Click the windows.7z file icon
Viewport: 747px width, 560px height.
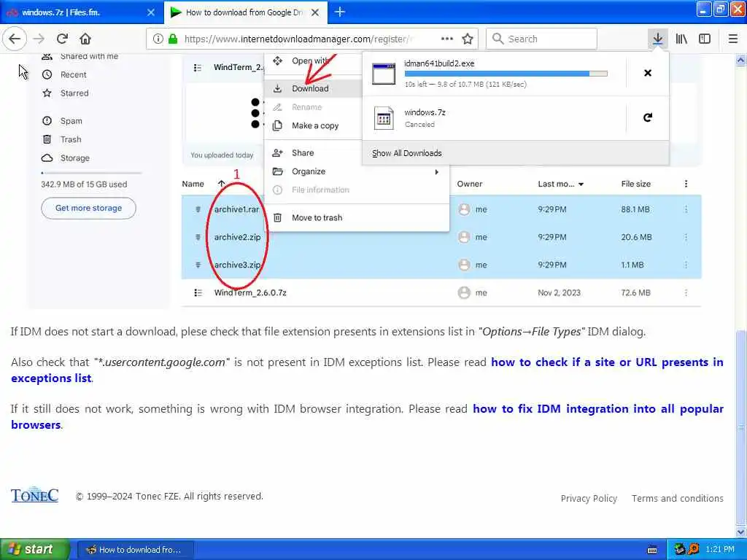[x=384, y=117]
